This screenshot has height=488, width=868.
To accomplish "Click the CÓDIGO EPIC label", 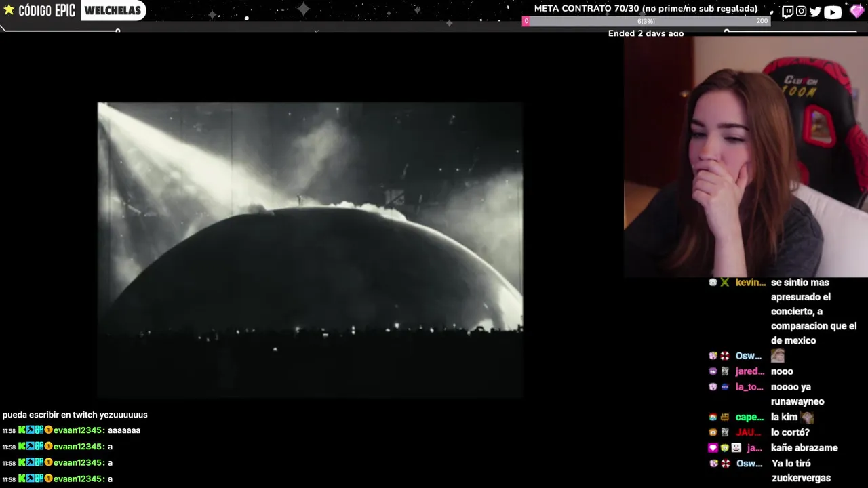I will coord(47,11).
